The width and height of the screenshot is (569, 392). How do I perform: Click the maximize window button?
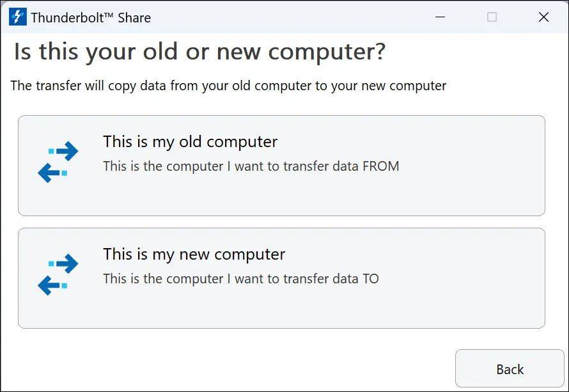coord(492,17)
